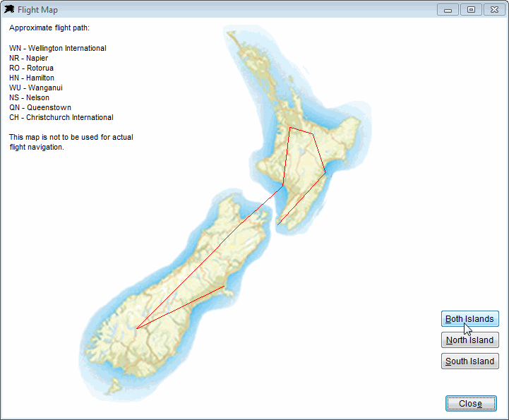
Task: Click 'HN - Hamilton' legend entry
Action: [x=32, y=78]
